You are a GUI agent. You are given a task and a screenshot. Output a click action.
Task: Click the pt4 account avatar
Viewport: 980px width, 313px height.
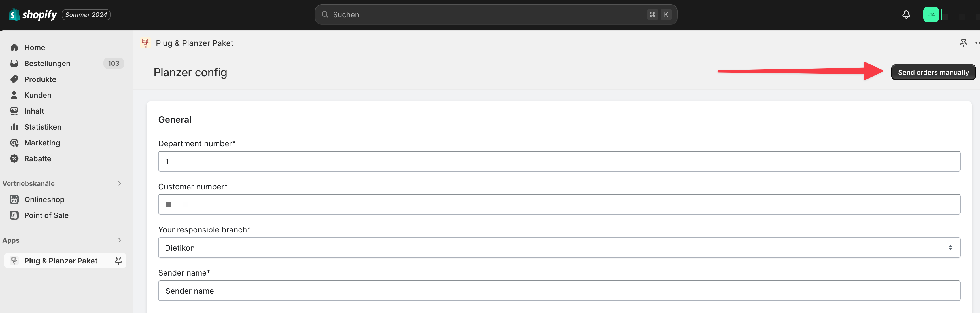coord(930,15)
